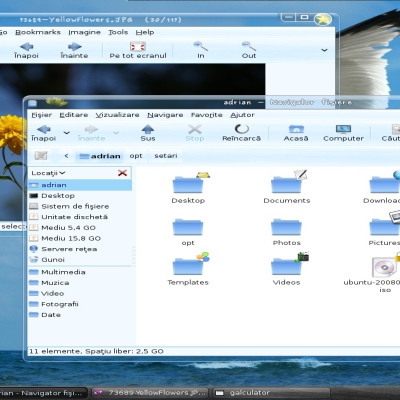Select opt path bar button
The width and height of the screenshot is (400, 400).
tap(136, 156)
